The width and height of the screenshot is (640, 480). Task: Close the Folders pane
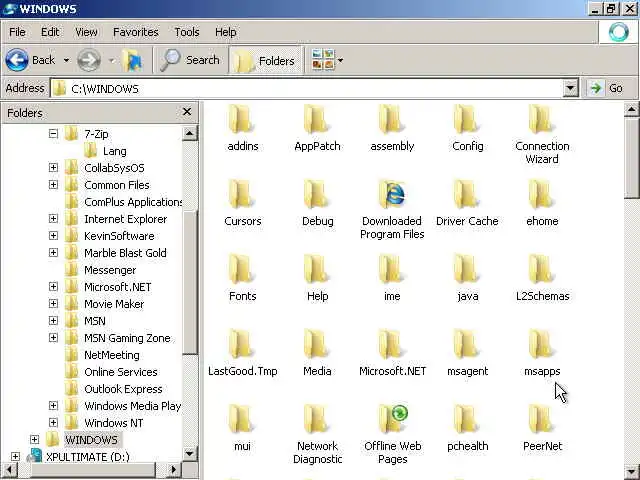pyautogui.click(x=187, y=112)
